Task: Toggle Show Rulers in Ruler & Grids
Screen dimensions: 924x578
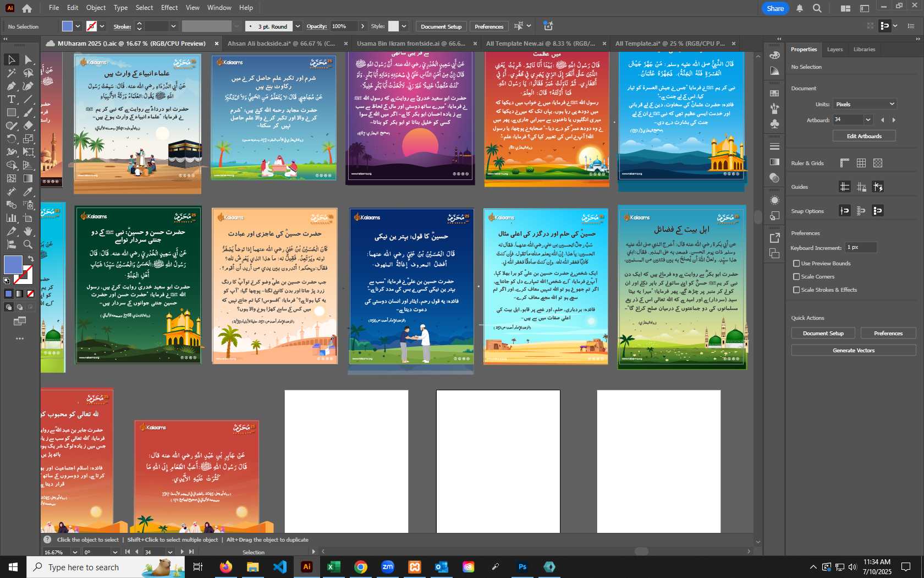Action: point(845,163)
